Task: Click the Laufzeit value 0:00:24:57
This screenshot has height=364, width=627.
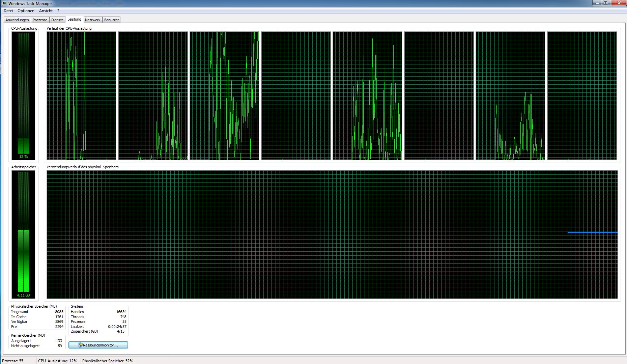Action: (117, 327)
